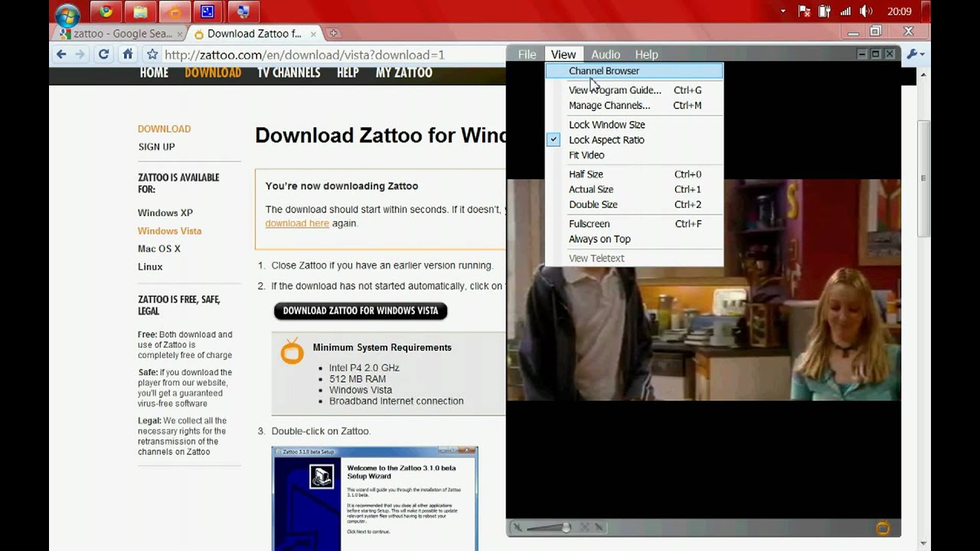The height and width of the screenshot is (551, 980).
Task: Open a new browser tab
Action: 333,33
